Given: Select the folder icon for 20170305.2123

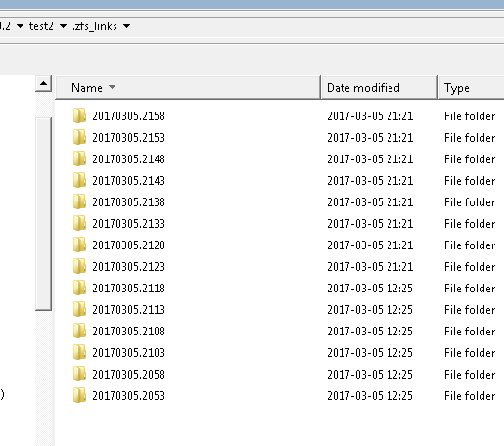Looking at the screenshot, I should 79,266.
